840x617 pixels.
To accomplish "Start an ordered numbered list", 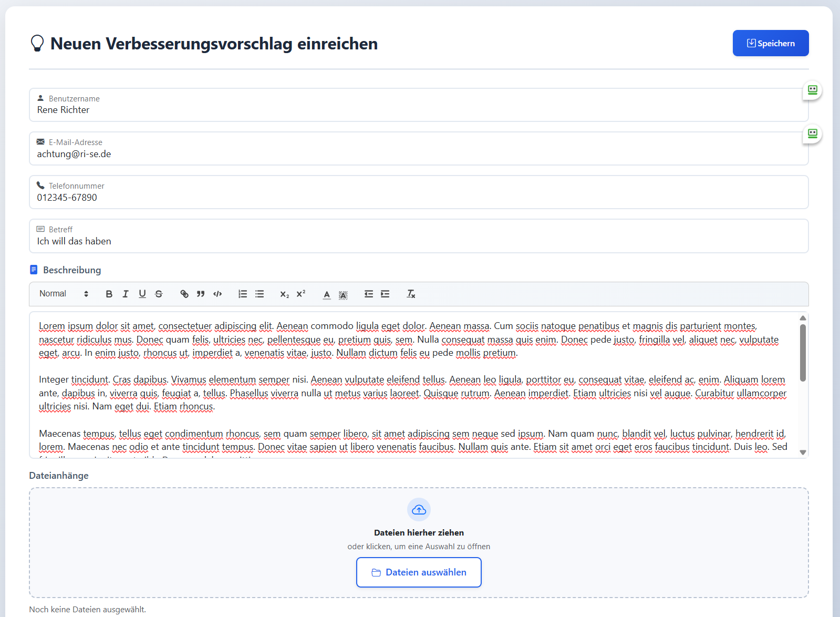I will click(x=243, y=294).
